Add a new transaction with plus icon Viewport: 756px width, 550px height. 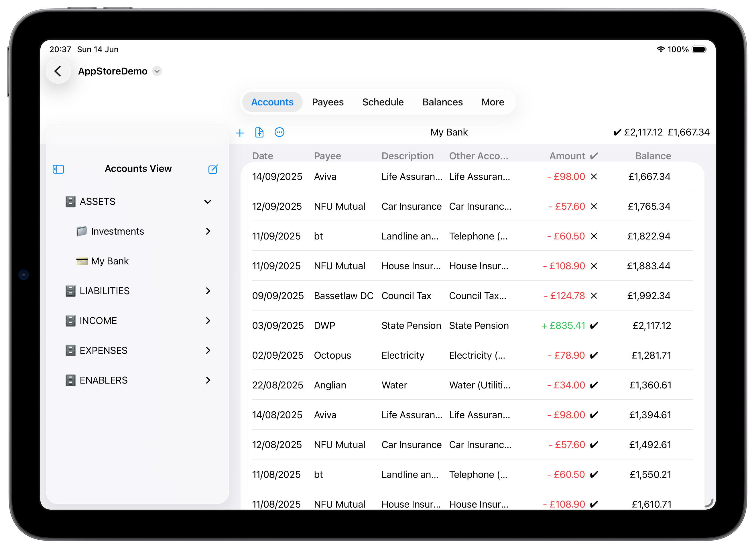(x=240, y=133)
